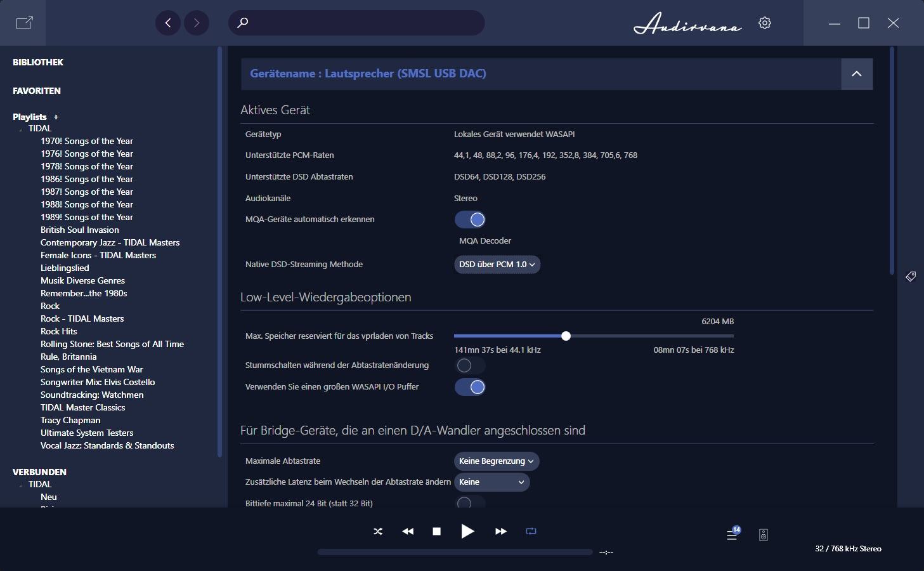Click the tag icon at right edge
Image resolution: width=924 pixels, height=571 pixels.
(x=911, y=277)
